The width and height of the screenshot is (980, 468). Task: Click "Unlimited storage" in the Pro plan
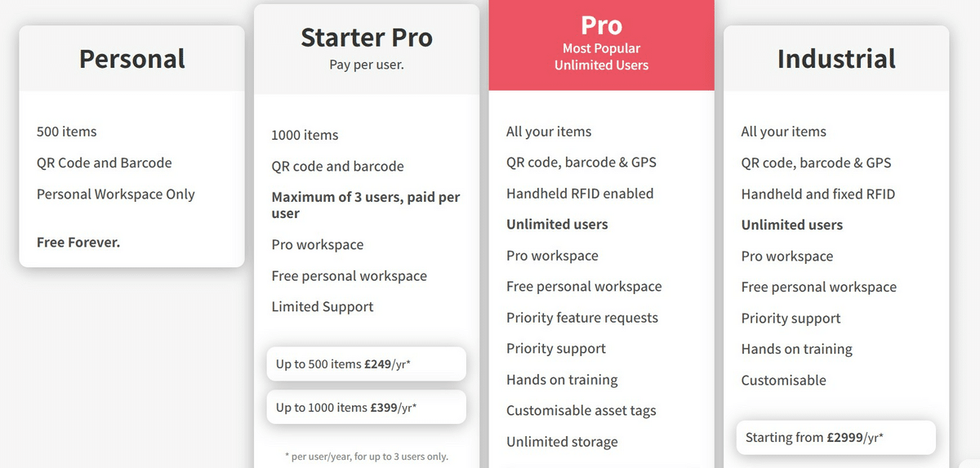tap(562, 442)
